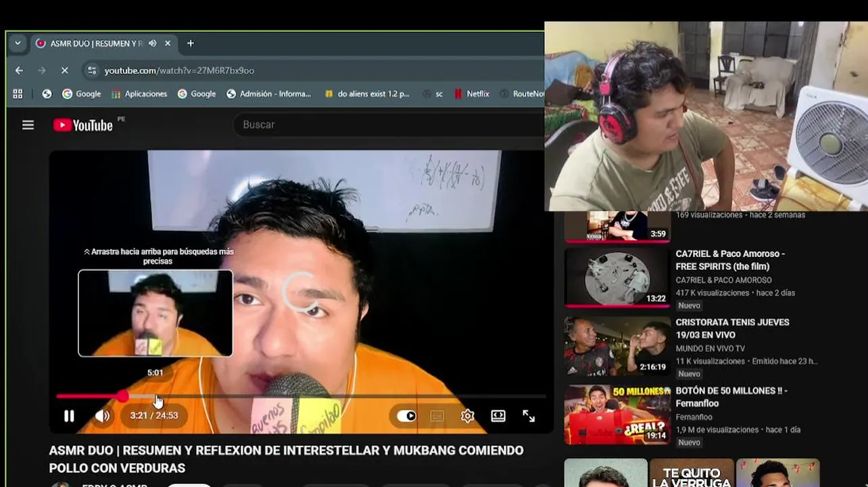The image size is (868, 487).
Task: Click the video title ASMR DUO text
Action: pos(286,459)
